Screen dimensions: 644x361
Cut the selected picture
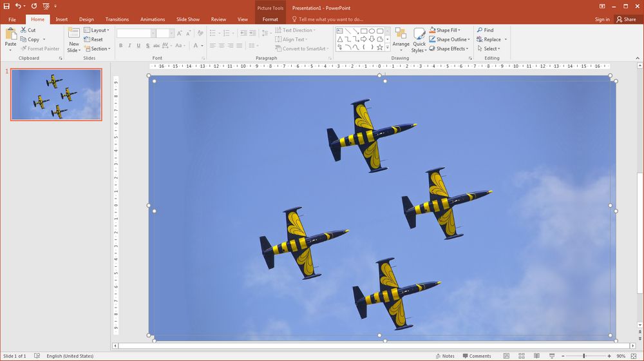coord(28,30)
